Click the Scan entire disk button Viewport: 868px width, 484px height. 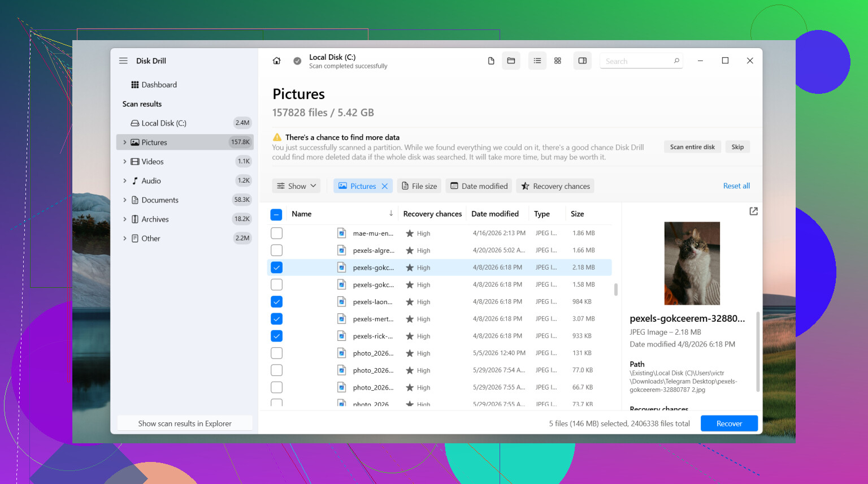point(692,147)
